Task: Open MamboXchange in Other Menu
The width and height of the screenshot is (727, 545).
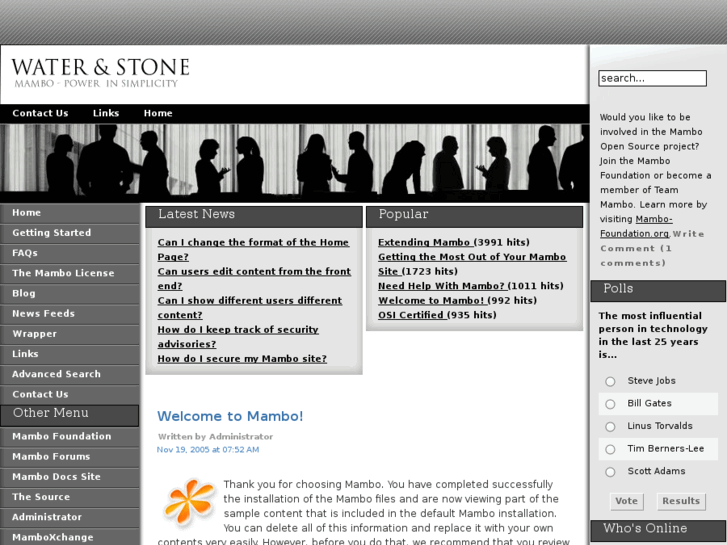Action: (x=70, y=537)
